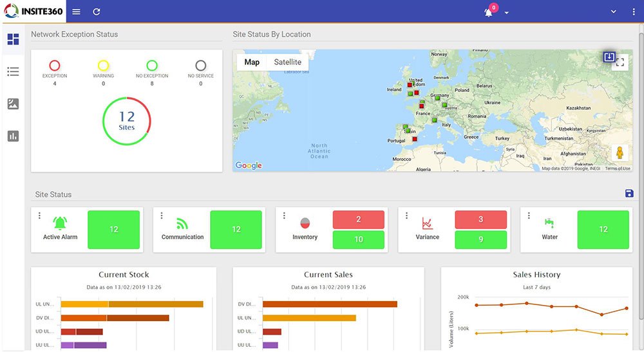Toggle the map fullscreen button
Viewport: 644px width, 352px height.
click(x=620, y=62)
